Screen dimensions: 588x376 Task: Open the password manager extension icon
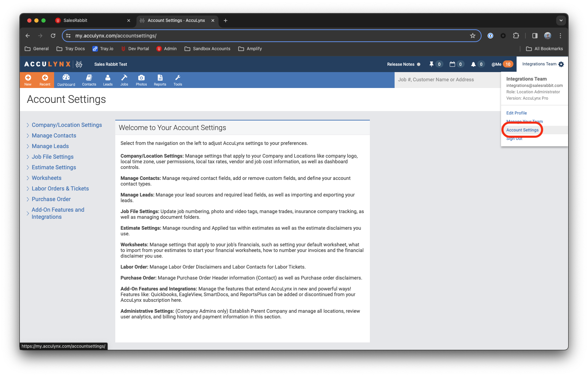coord(490,36)
